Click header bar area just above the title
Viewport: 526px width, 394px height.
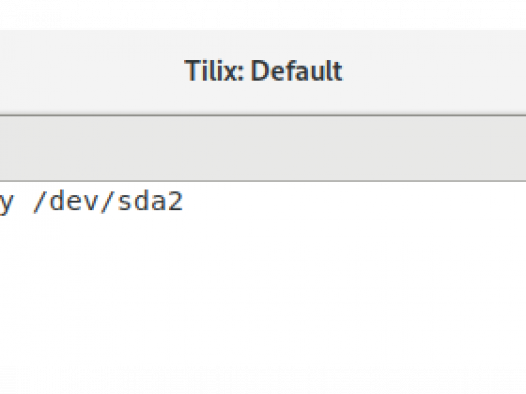[x=263, y=44]
